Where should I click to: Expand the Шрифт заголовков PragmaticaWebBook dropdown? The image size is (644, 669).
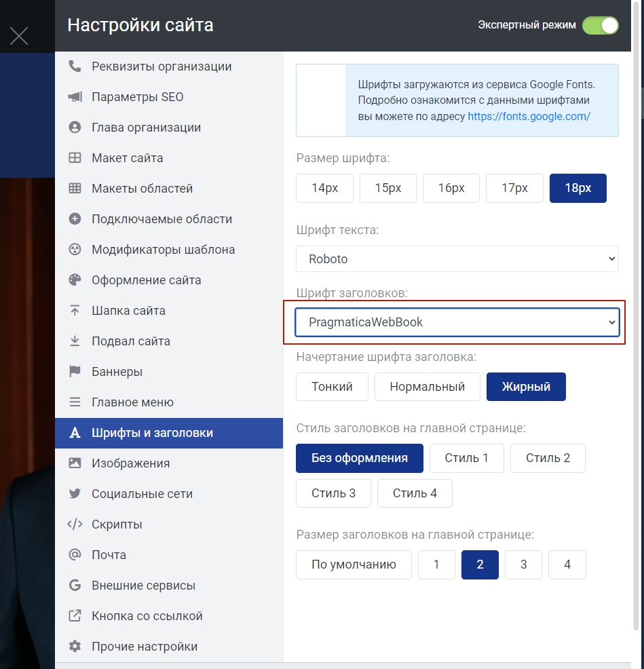click(x=457, y=322)
